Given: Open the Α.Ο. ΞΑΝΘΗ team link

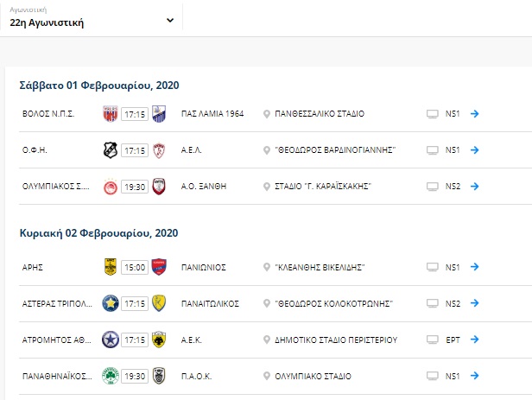Looking at the screenshot, I should click(x=208, y=187).
